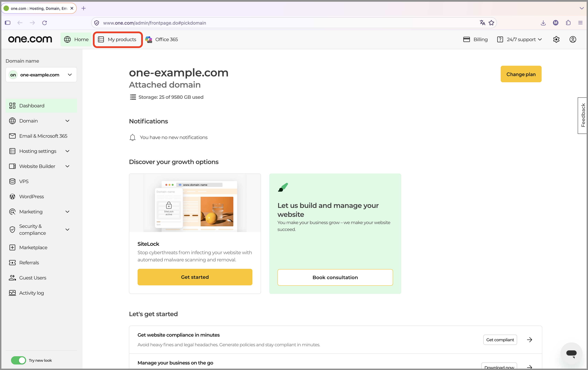Open the one-example.com domain name dropdown
588x370 pixels.
pyautogui.click(x=41, y=75)
